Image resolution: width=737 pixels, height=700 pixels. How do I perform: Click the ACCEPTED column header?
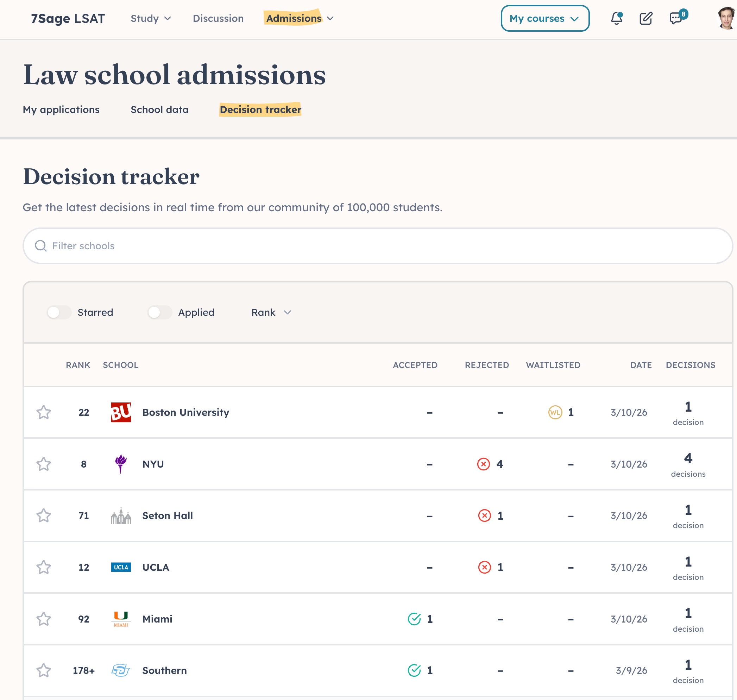[415, 365]
